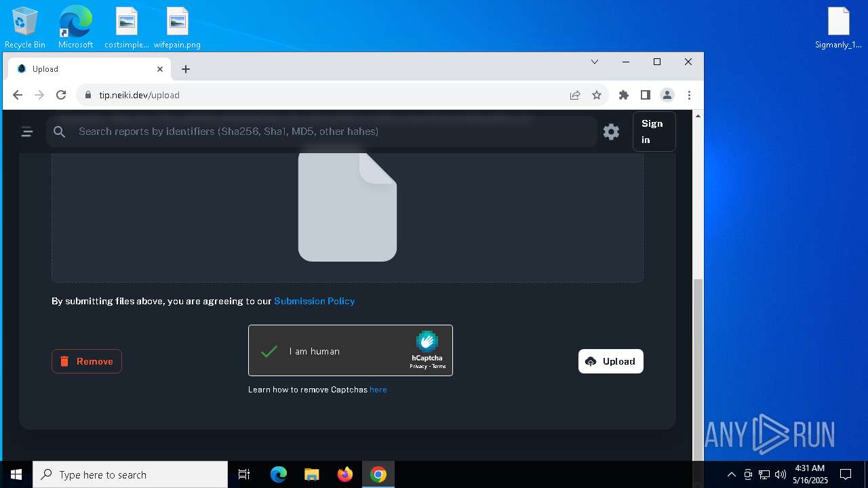Click the page vertical scrollbar thumb
The height and width of the screenshot is (488, 868).
pyautogui.click(x=698, y=369)
